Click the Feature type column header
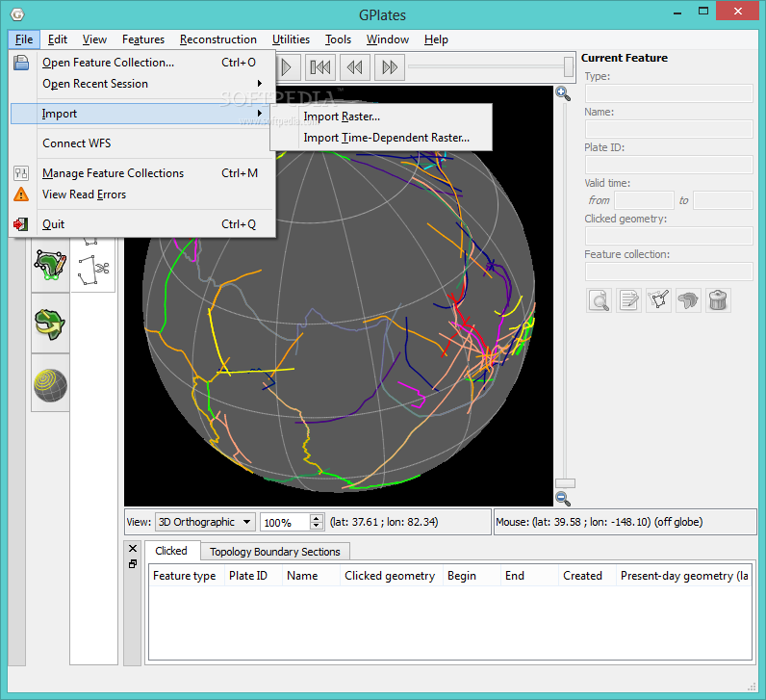Image resolution: width=766 pixels, height=700 pixels. pos(186,576)
